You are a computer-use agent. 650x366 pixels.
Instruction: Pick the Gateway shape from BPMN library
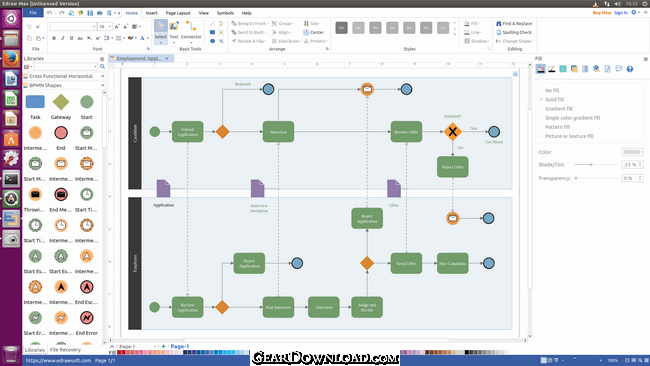(61, 107)
